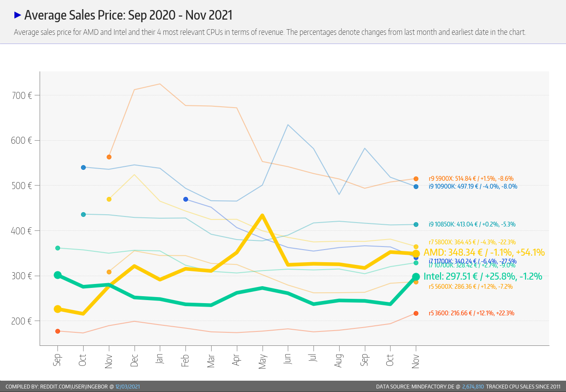Click the 12/03/2021 compile date in footer
The height and width of the screenshot is (392, 566).
pyautogui.click(x=128, y=387)
